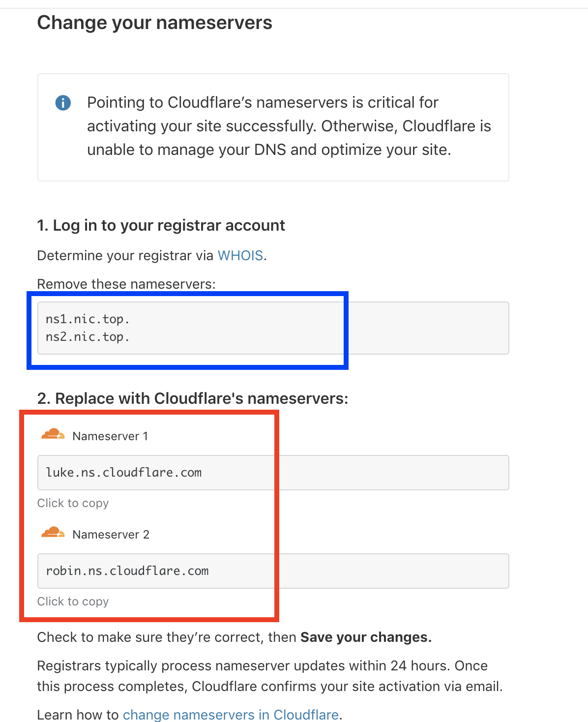588x722 pixels.
Task: Click to copy under Nameserver 2
Action: coord(73,602)
